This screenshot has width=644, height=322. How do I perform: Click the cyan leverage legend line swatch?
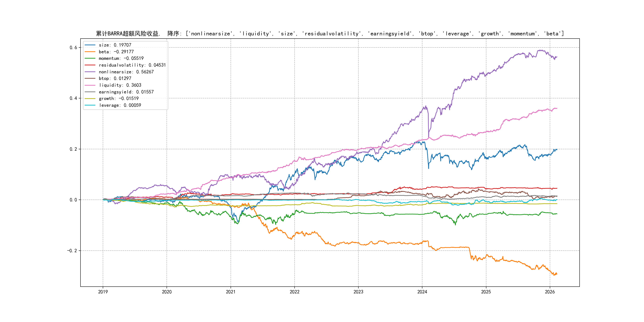(x=90, y=105)
